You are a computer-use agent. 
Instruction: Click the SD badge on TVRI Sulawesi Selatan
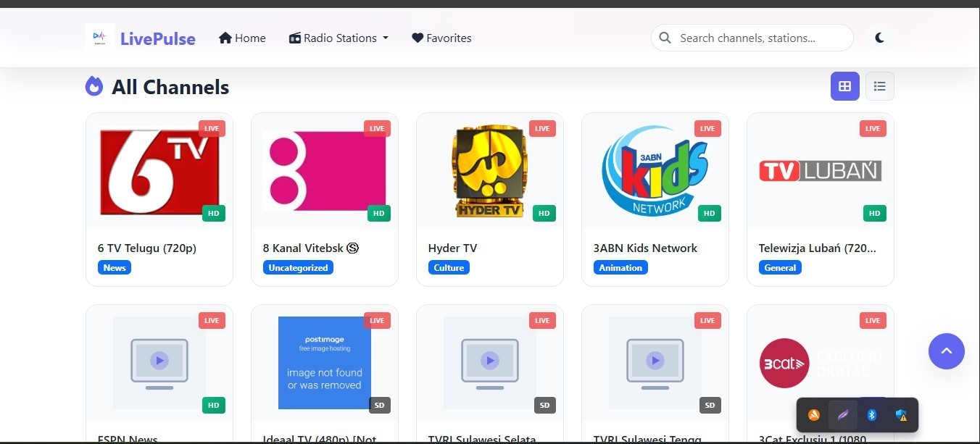pos(544,405)
